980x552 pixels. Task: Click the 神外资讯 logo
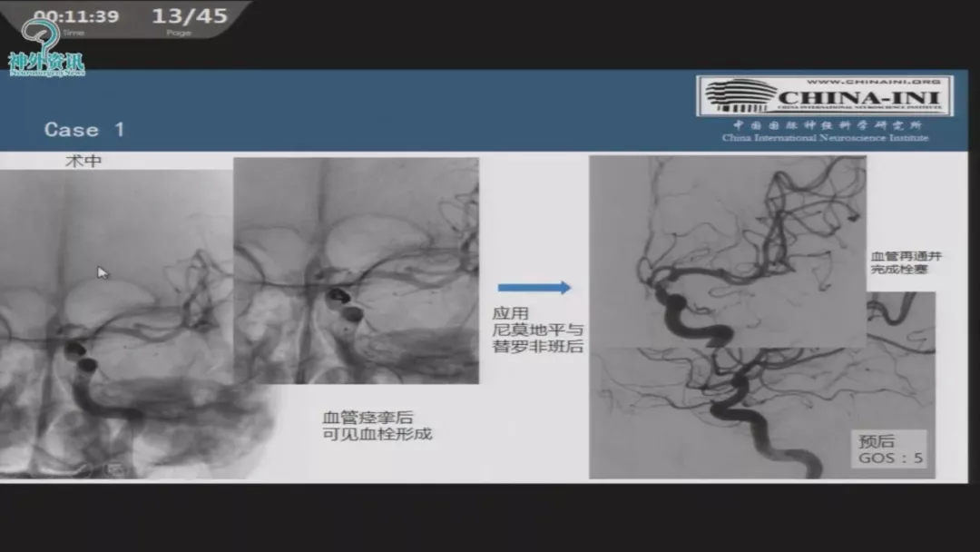click(46, 49)
